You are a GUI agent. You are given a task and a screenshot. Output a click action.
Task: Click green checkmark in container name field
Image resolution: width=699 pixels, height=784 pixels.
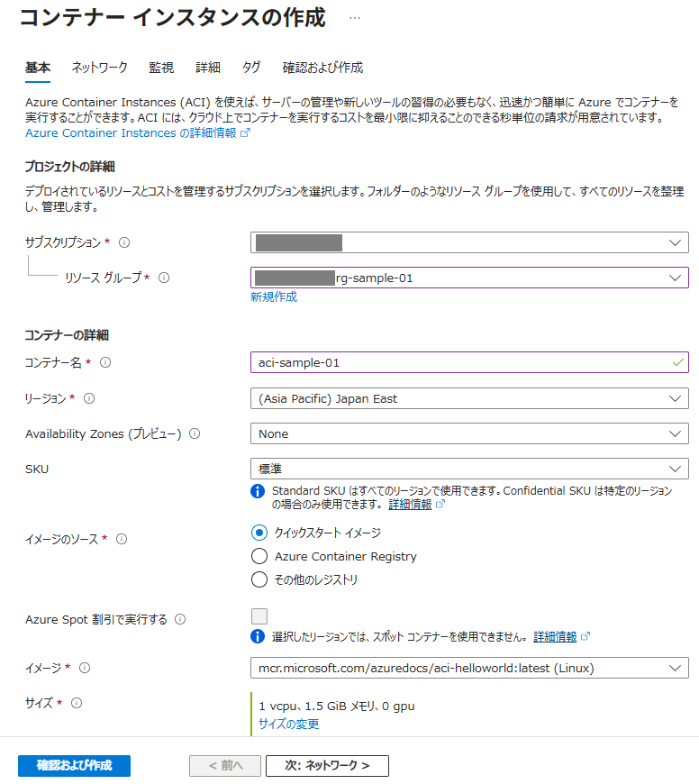(678, 362)
